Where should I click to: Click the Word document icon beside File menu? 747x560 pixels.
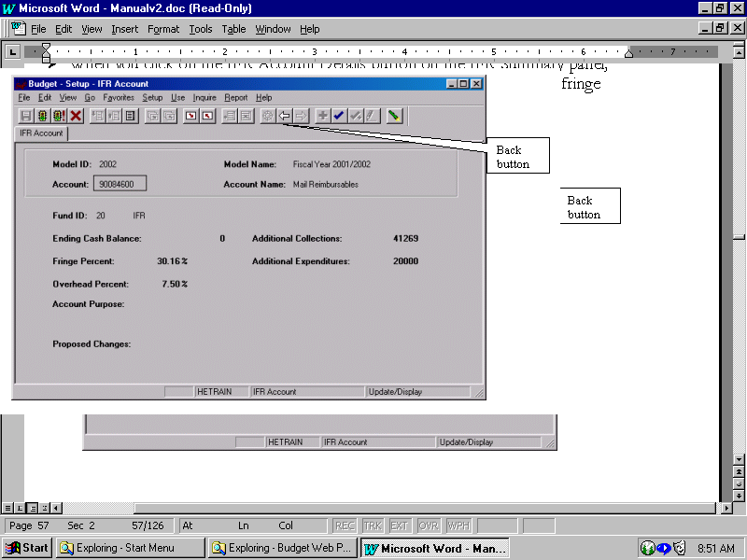click(18, 29)
